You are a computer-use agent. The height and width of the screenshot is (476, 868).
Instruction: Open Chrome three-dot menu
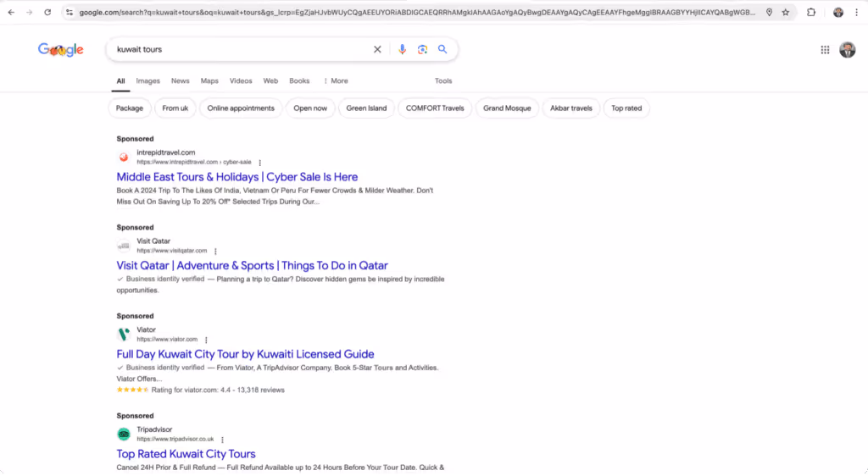[x=856, y=12]
